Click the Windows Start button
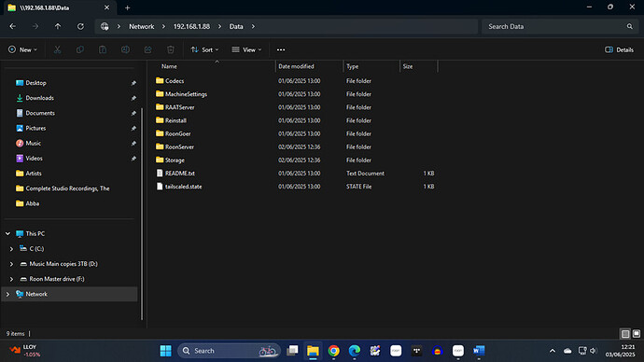The image size is (644, 362). [166, 351]
